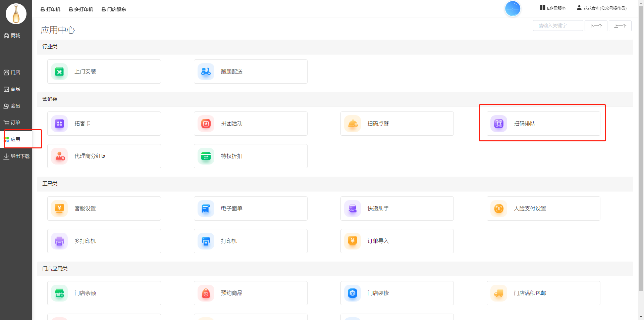Open the 打印机 tab in top bar
This screenshot has height=320, width=644.
coord(51,9)
